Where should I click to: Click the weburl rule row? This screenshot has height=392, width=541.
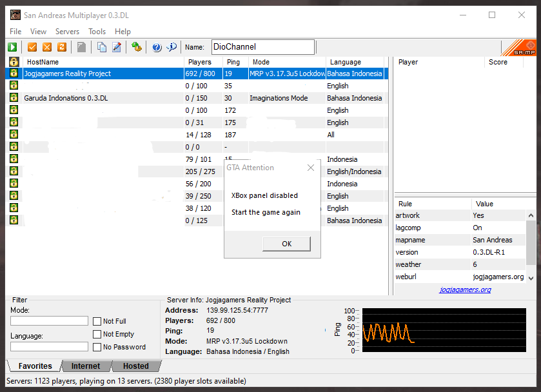click(460, 277)
